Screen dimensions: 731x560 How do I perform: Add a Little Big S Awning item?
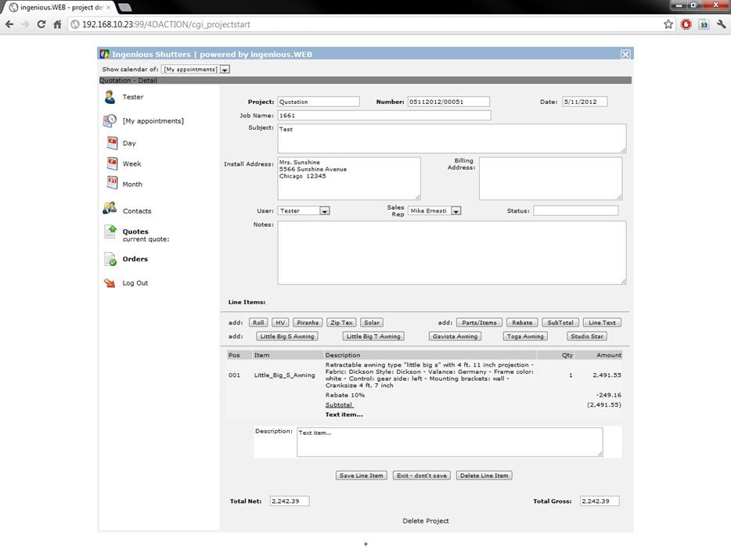tap(287, 336)
